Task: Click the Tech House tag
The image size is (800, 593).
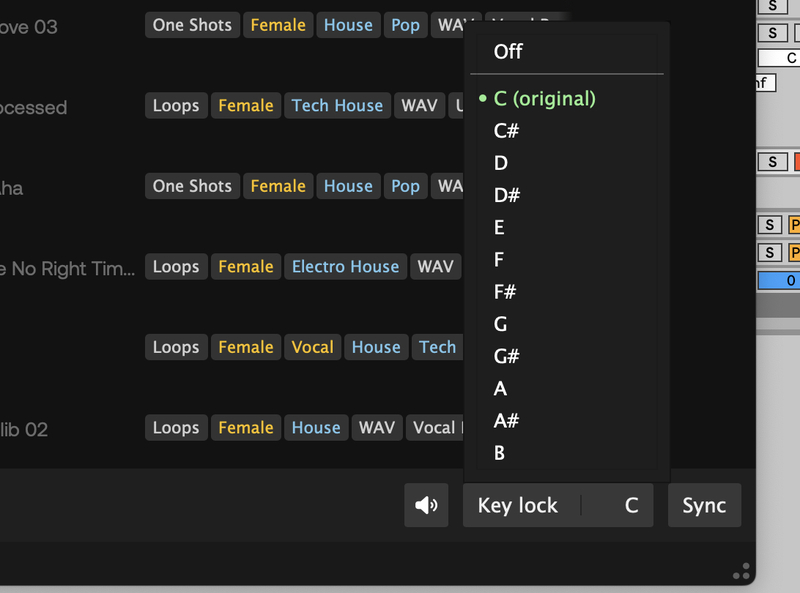Action: 337,105
